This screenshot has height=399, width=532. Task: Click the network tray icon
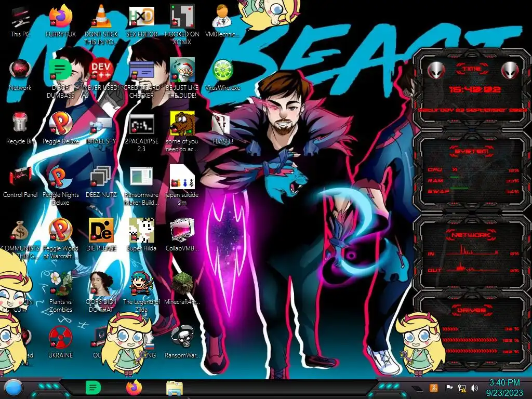[x=462, y=388]
